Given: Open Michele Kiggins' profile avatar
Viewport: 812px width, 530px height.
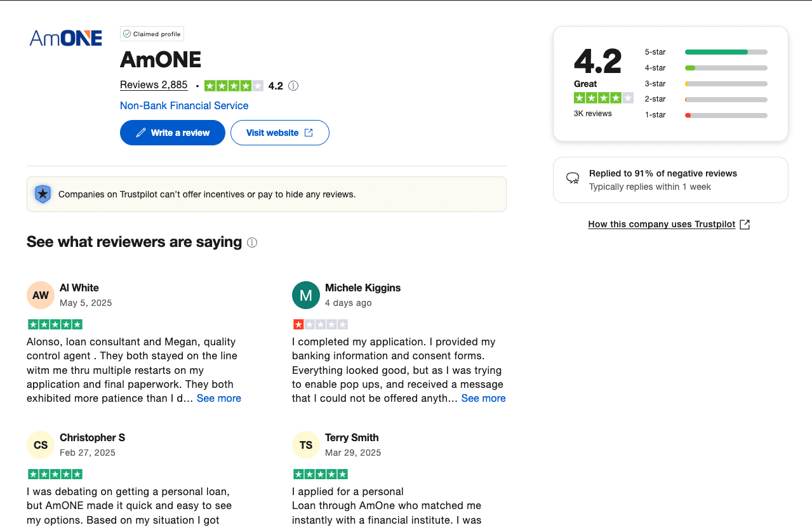Looking at the screenshot, I should [306, 295].
